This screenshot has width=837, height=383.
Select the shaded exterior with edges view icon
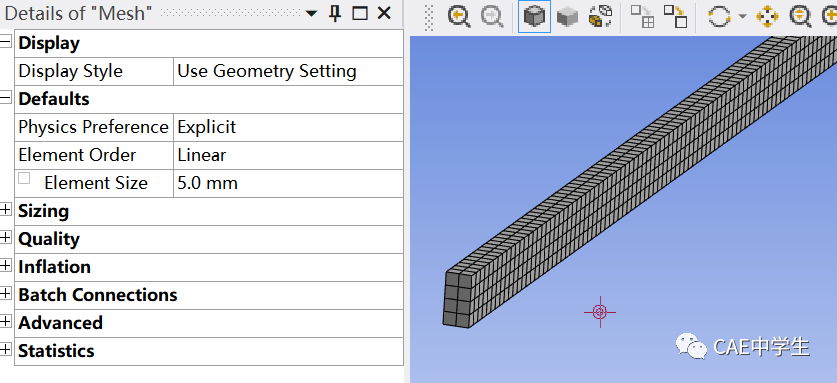coord(534,17)
